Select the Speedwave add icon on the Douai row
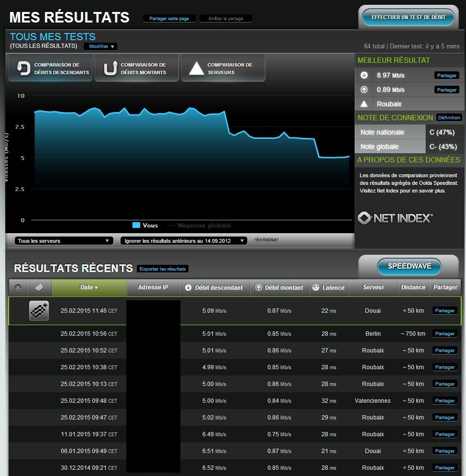 39,311
